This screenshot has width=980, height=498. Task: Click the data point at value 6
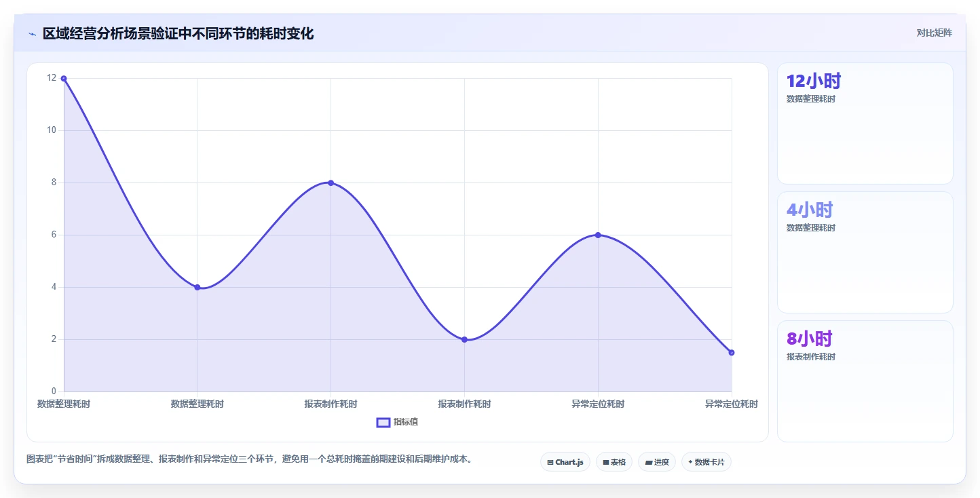pos(598,235)
